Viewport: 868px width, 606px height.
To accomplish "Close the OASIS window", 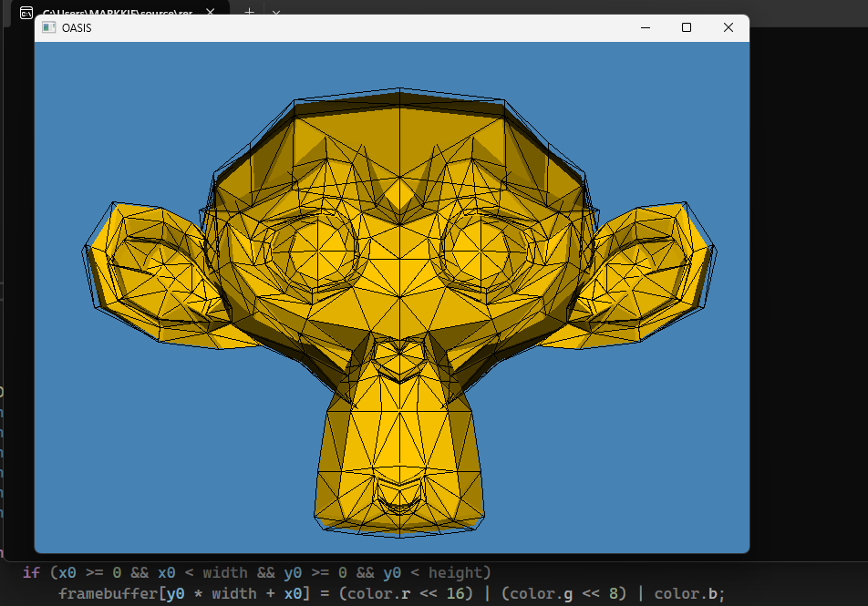I will click(728, 27).
